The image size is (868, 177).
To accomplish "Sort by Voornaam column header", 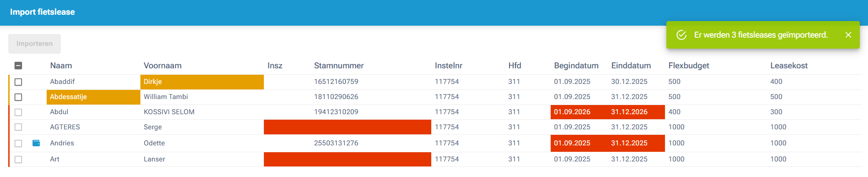I will (x=162, y=66).
